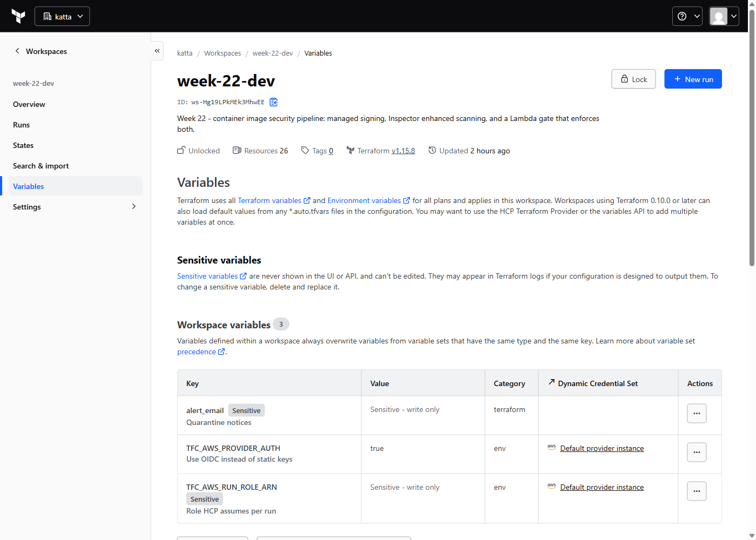The image size is (756, 540).
Task: Click the Workspaces breadcrumb link
Action: [x=222, y=53]
